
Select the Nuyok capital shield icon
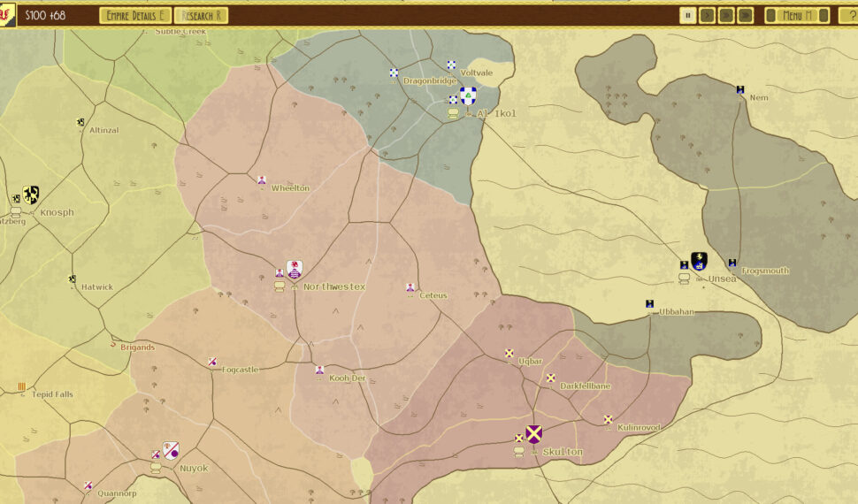click(171, 451)
